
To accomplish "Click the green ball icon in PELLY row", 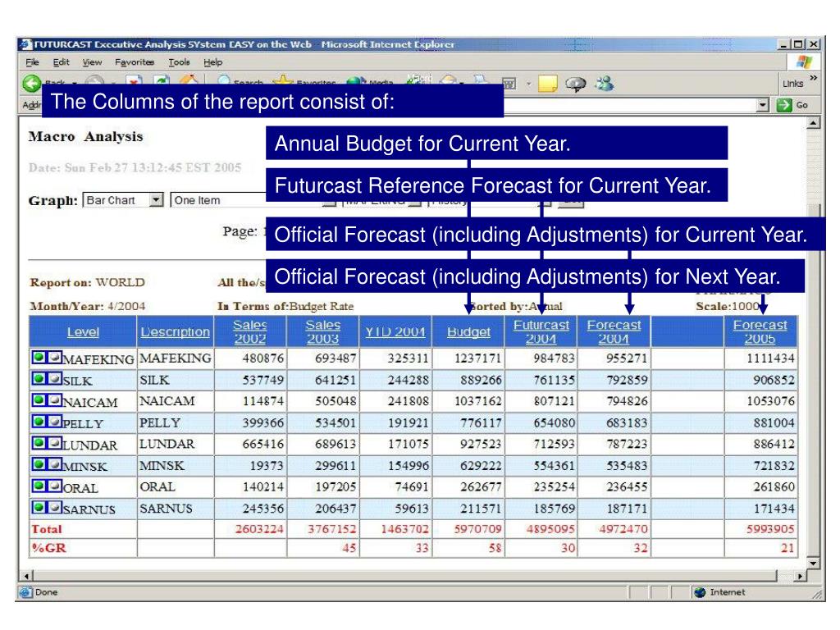I will 39,422.
